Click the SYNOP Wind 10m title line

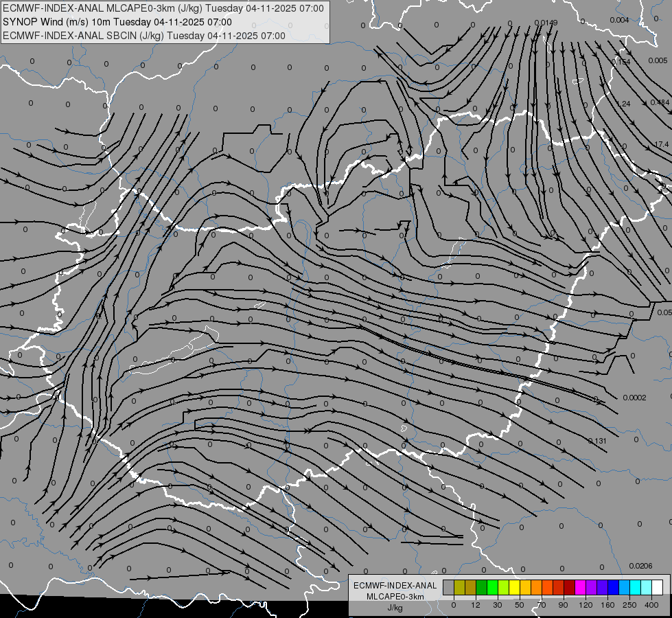[x=117, y=22]
